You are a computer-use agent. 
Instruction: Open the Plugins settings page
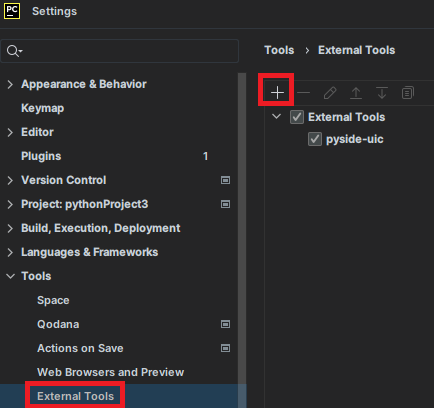point(41,156)
